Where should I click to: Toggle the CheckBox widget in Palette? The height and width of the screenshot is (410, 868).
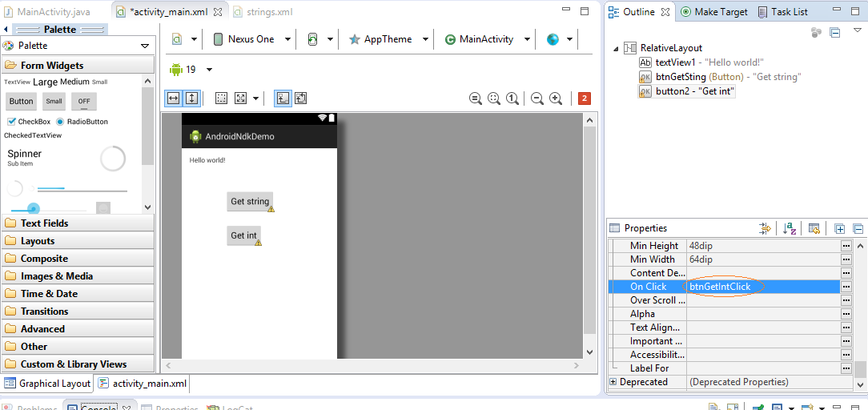(12, 122)
